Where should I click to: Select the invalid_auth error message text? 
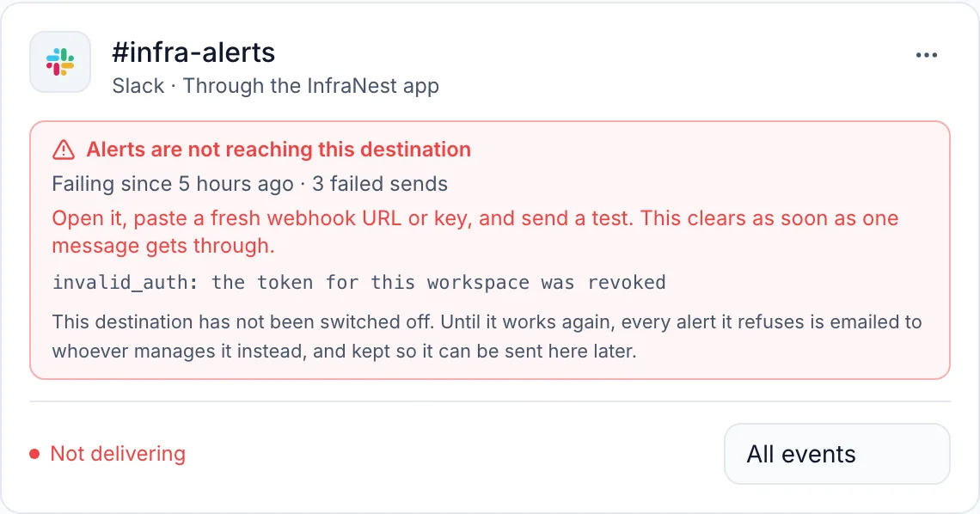[358, 282]
